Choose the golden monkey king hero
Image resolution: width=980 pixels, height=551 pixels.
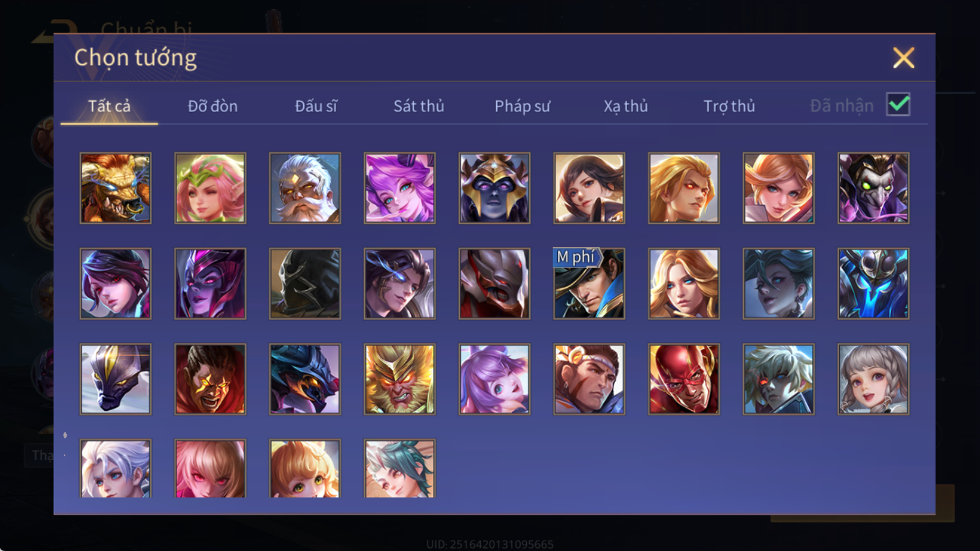[399, 379]
